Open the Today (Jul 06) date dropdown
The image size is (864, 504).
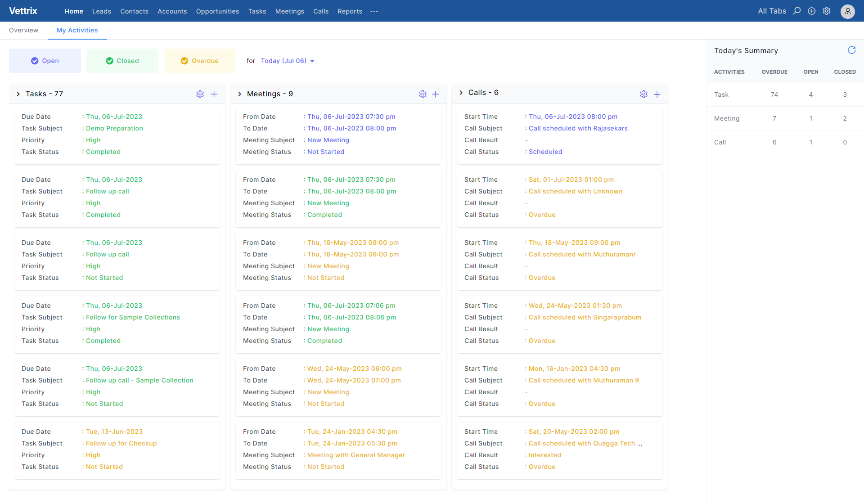tap(288, 61)
